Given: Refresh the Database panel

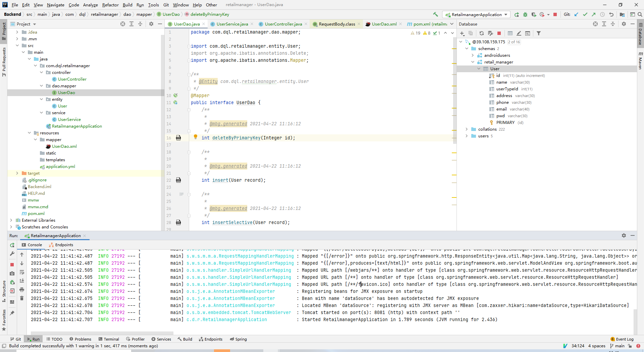Looking at the screenshot, I should click(x=482, y=33).
